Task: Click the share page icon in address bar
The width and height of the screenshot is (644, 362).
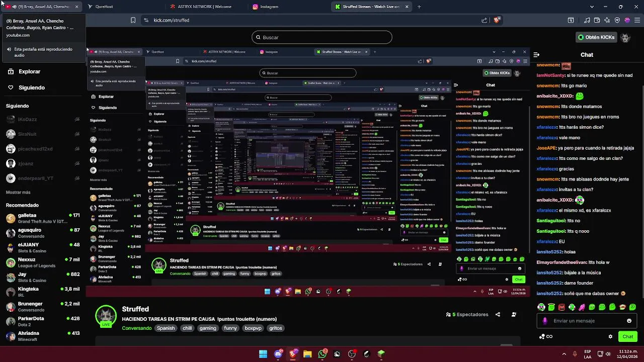Action: 484,20
